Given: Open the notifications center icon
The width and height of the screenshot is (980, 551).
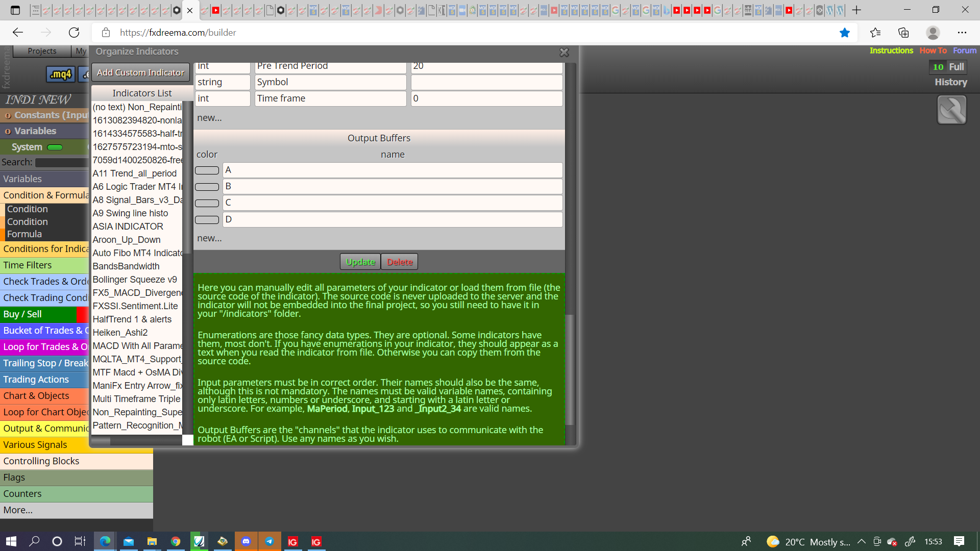Looking at the screenshot, I should click(959, 541).
